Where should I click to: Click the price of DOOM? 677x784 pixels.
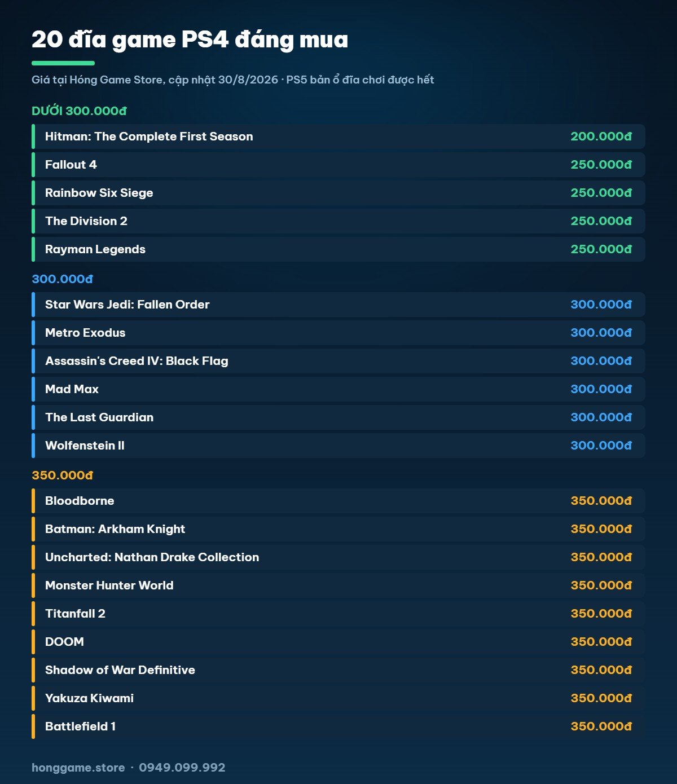click(x=601, y=642)
